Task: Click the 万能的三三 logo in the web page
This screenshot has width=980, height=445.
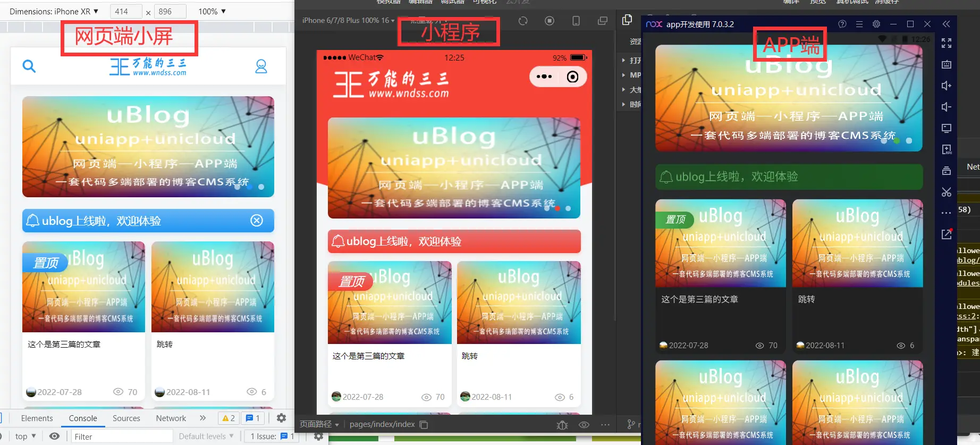Action: 148,66
